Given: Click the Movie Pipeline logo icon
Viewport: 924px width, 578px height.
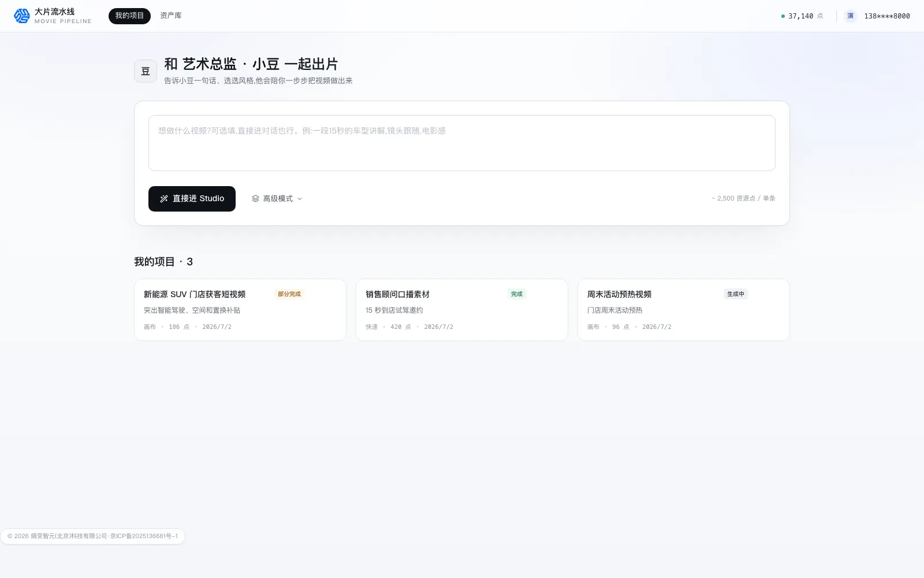Looking at the screenshot, I should click(22, 16).
